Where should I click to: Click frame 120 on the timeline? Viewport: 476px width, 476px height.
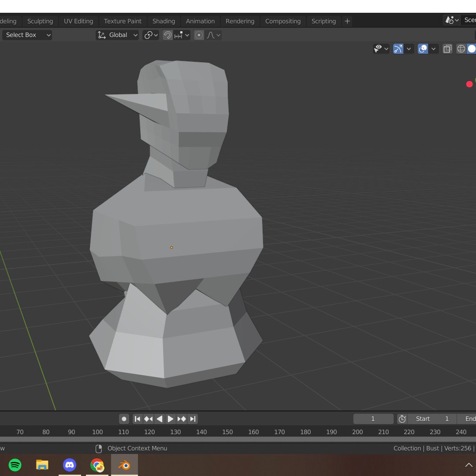149,431
